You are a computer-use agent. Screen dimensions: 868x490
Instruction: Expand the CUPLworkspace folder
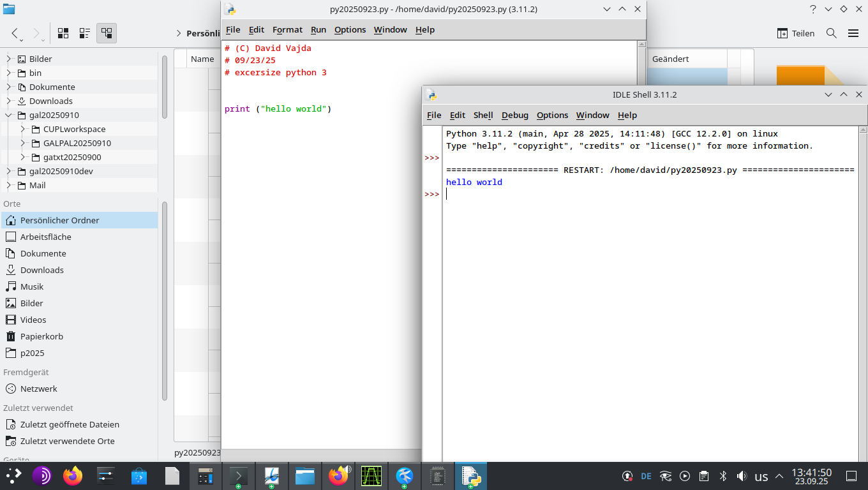23,130
